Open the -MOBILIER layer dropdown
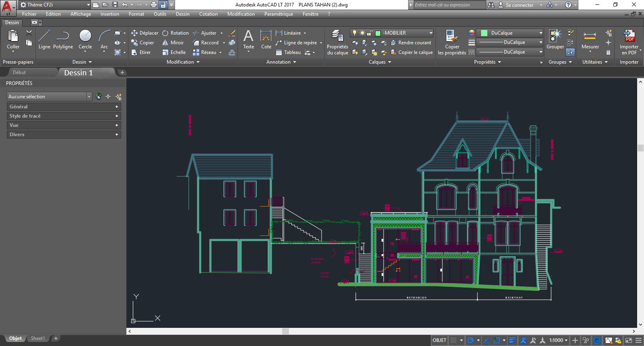The image size is (644, 346). coord(392,33)
